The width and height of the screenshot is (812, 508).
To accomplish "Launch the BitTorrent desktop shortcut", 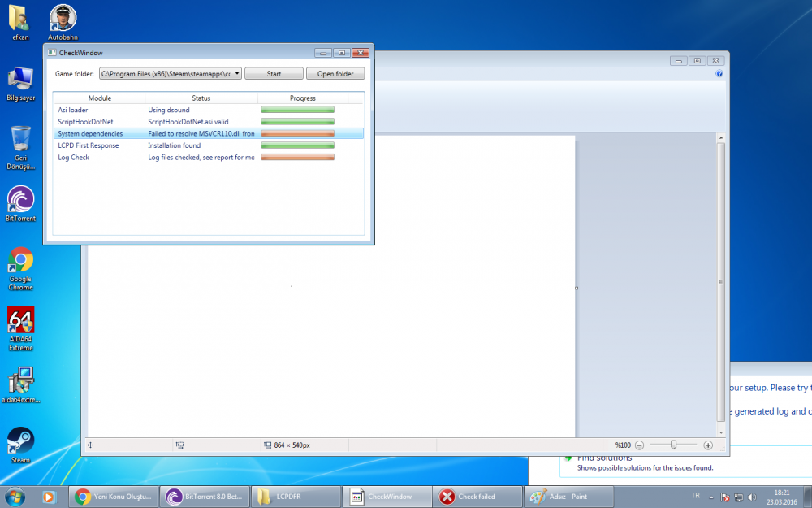I will pyautogui.click(x=21, y=204).
